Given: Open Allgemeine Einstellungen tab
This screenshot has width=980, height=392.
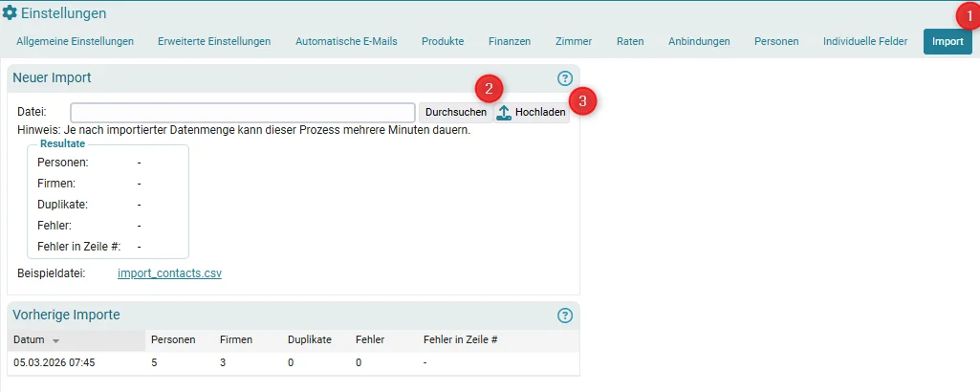Looking at the screenshot, I should tap(75, 41).
